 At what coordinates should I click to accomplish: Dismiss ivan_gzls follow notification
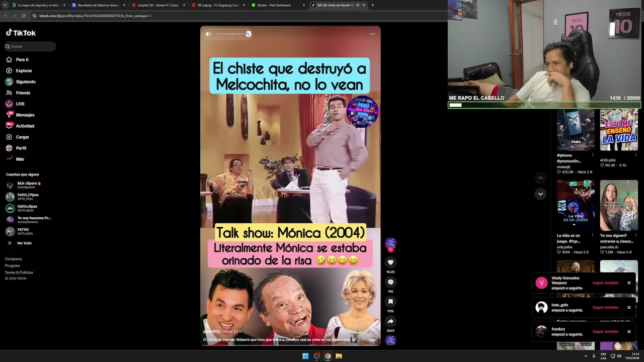629,307
